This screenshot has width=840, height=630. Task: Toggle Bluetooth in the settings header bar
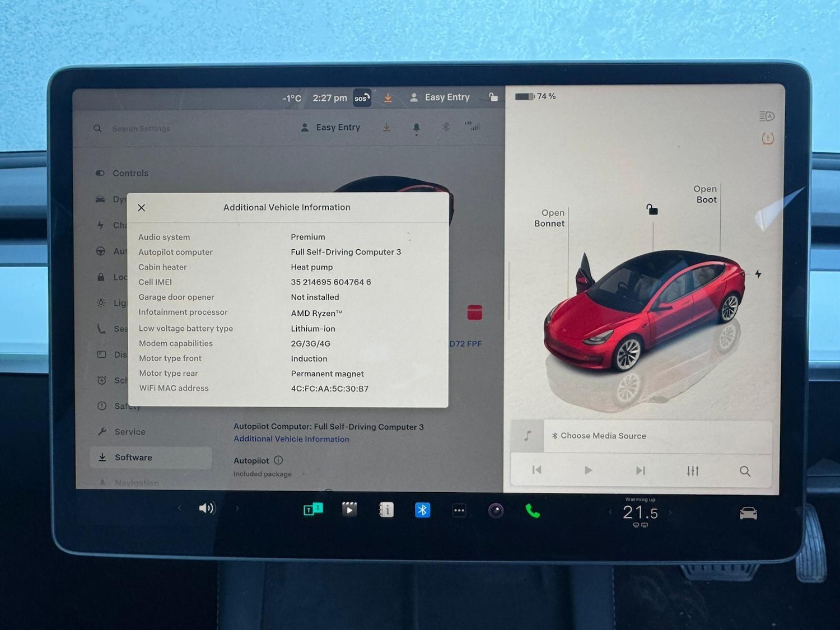pyautogui.click(x=446, y=127)
